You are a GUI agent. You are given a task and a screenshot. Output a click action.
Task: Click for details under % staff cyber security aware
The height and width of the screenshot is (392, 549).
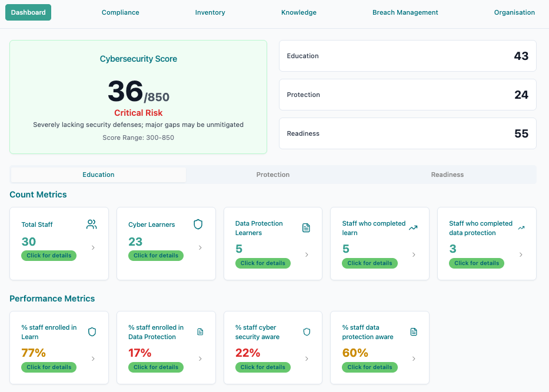coord(263,367)
